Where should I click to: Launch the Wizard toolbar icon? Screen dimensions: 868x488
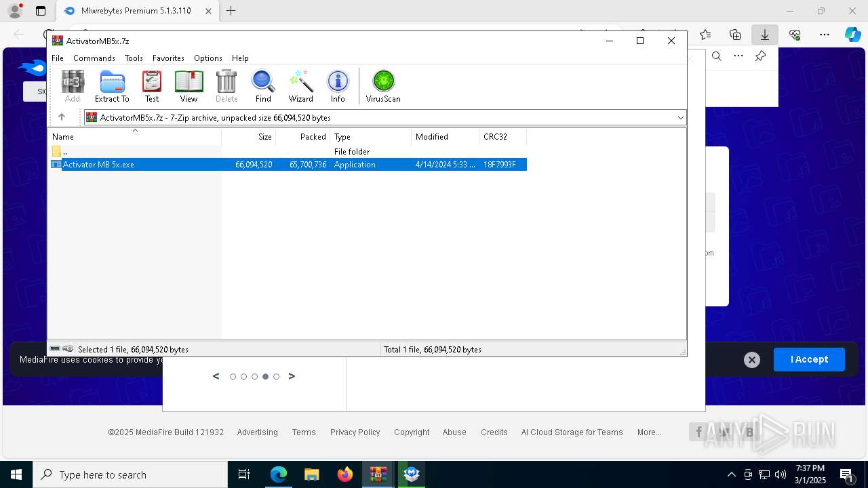click(x=300, y=87)
